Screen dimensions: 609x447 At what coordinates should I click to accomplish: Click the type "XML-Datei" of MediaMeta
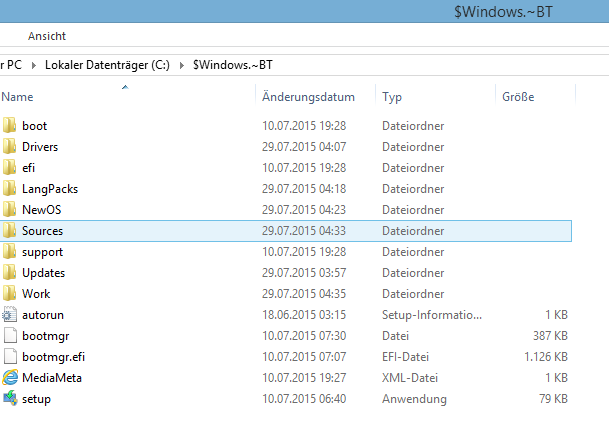[x=410, y=377]
